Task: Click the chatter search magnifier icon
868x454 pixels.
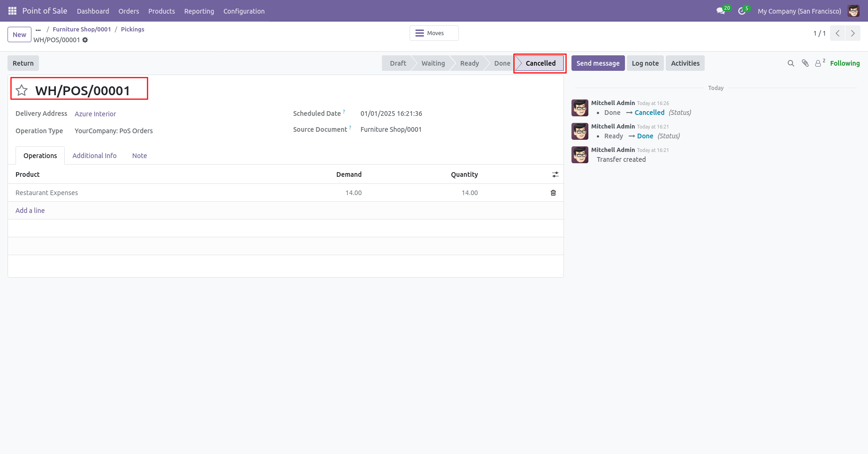Action: click(791, 63)
